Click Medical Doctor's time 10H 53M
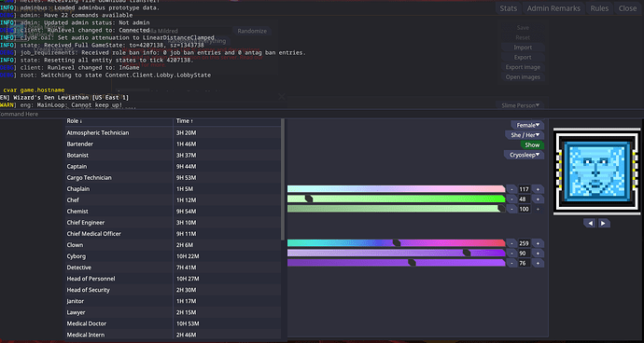This screenshot has width=644, height=343. click(x=188, y=323)
